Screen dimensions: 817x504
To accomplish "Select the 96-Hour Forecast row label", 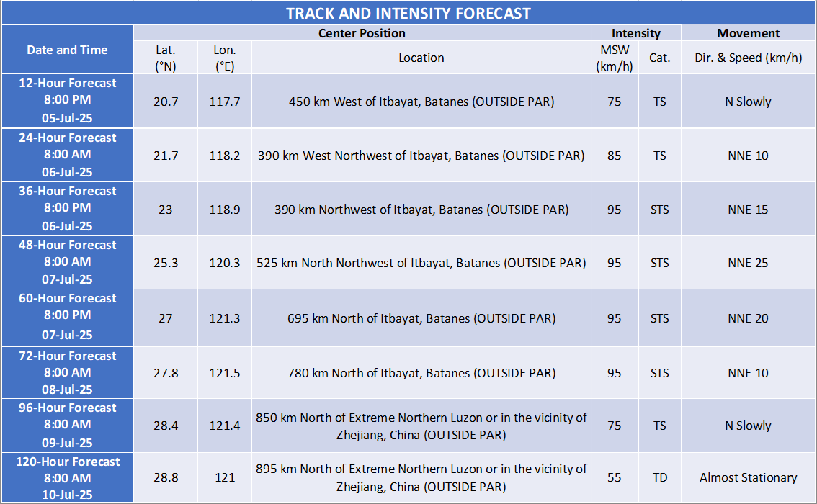I will [67, 425].
